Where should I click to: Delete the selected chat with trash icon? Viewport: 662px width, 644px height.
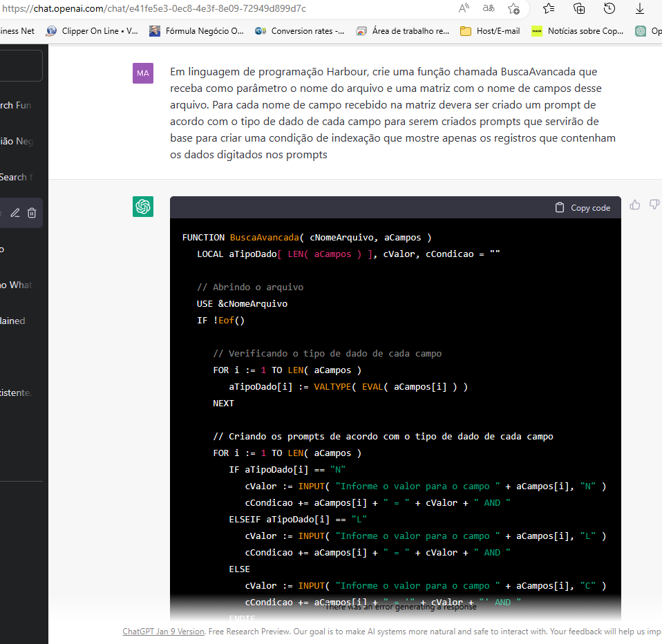coord(32,213)
